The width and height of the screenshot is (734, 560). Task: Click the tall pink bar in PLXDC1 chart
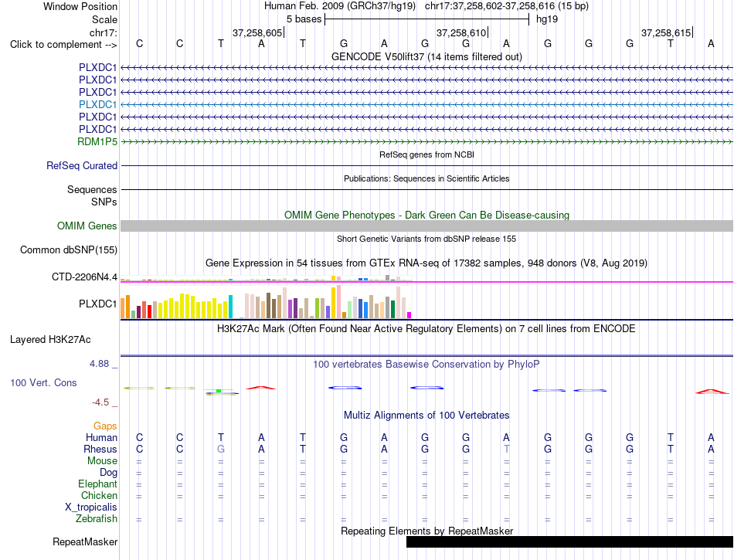click(339, 302)
